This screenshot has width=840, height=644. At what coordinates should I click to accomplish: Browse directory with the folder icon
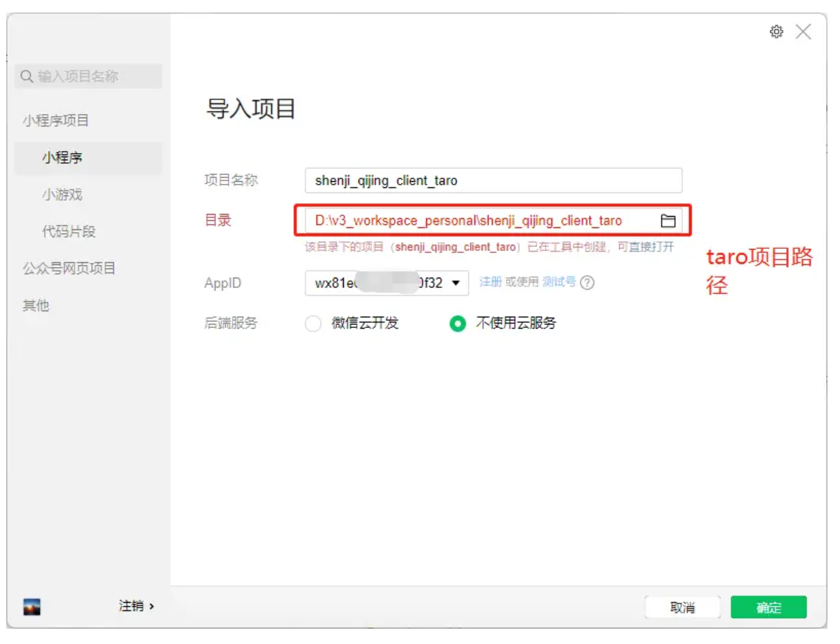[x=669, y=220]
